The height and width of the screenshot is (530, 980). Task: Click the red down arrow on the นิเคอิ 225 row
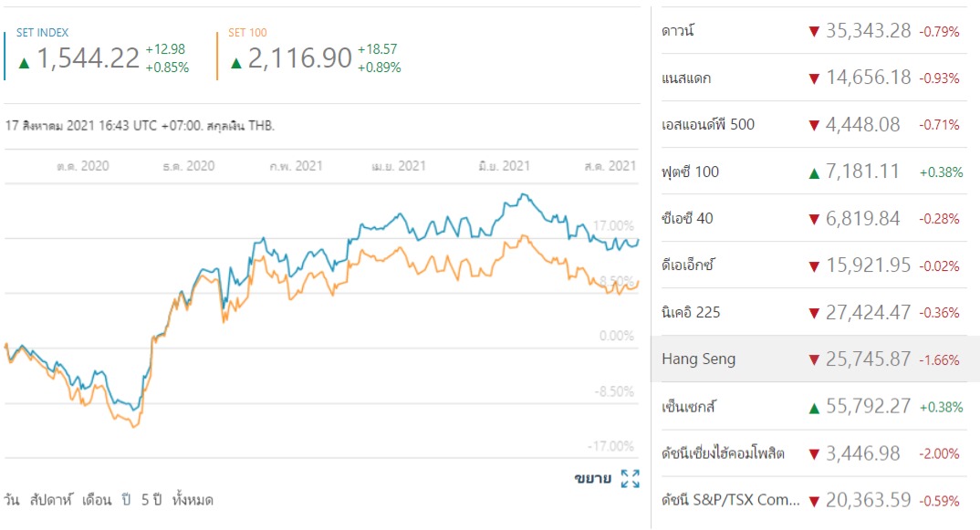(x=814, y=313)
